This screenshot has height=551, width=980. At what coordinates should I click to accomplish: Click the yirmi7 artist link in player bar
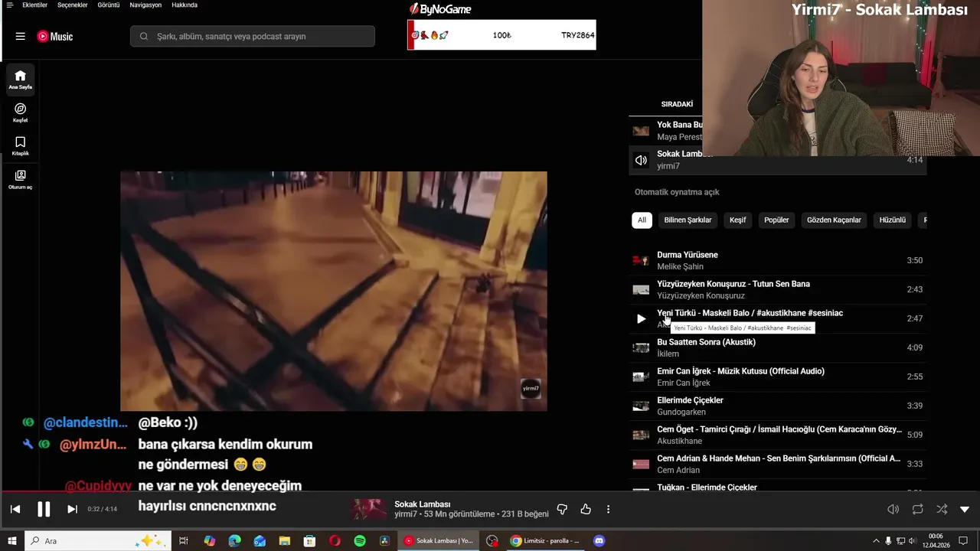point(407,514)
